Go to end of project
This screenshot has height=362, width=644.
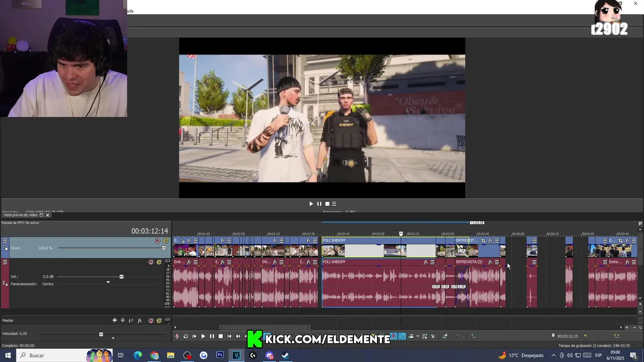[x=238, y=336]
